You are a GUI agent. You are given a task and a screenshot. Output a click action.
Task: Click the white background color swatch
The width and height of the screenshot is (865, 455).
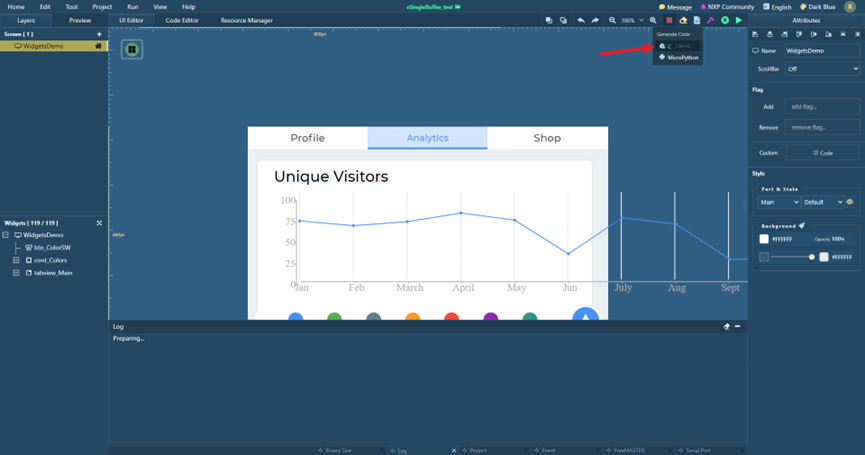(x=764, y=239)
